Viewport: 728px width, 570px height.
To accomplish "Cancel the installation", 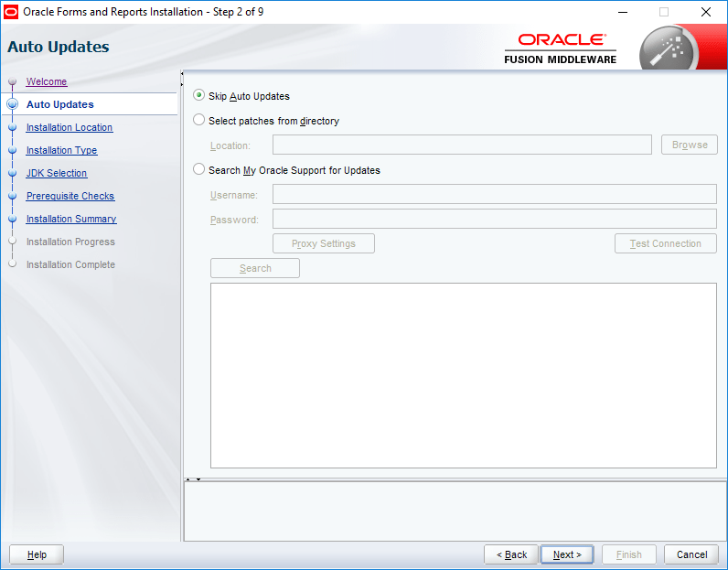I will point(691,554).
